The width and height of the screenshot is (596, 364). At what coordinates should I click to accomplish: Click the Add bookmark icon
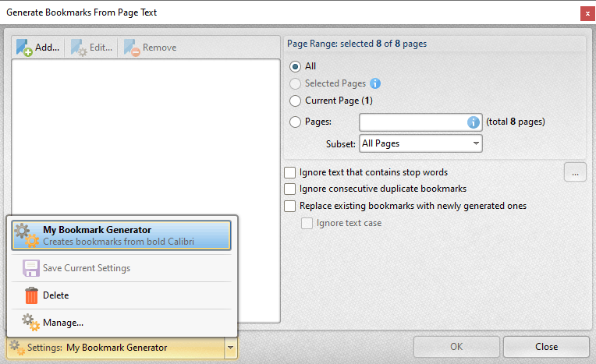[x=24, y=48]
